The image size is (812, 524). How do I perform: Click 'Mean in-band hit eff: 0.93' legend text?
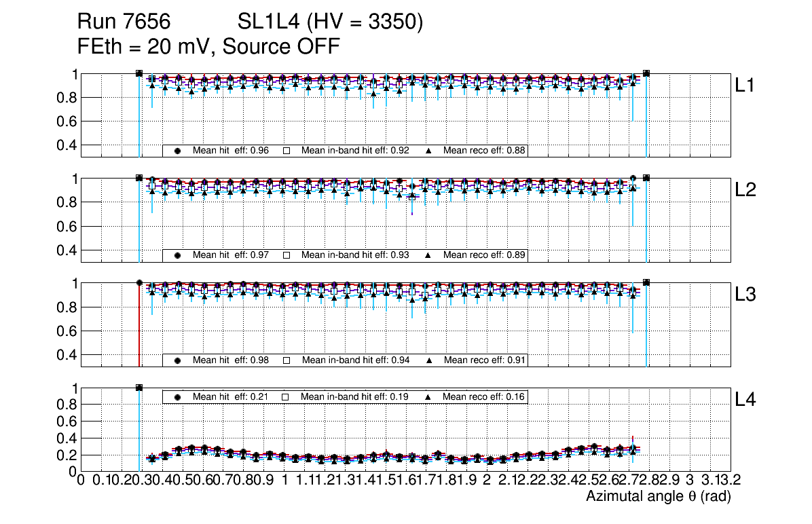click(x=355, y=255)
